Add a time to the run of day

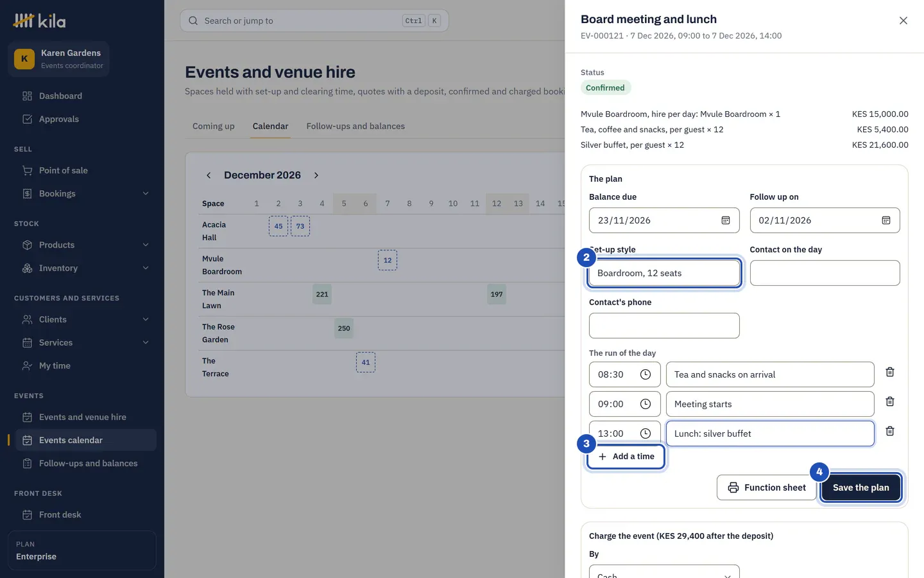(x=626, y=457)
